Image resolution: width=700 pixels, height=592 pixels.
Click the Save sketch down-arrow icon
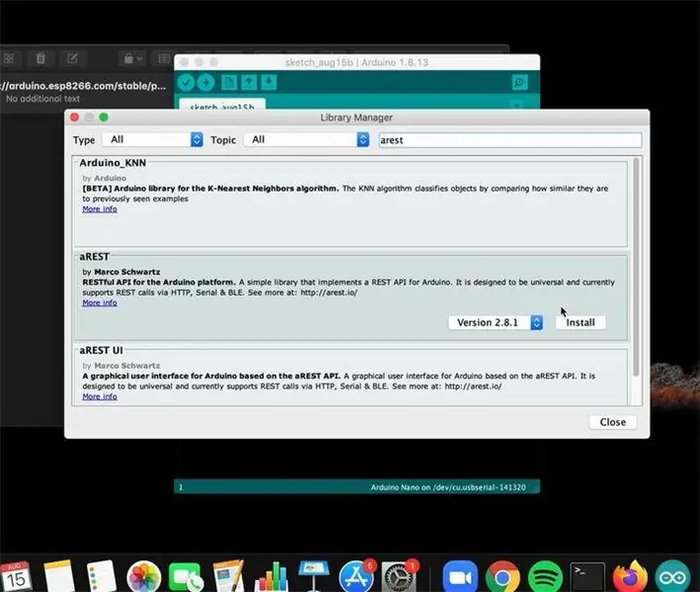[269, 83]
